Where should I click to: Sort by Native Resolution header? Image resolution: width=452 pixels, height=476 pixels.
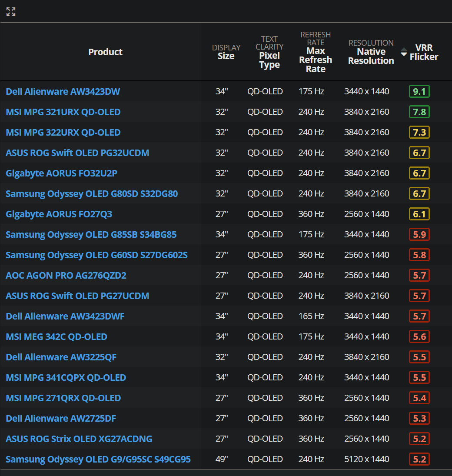coord(371,52)
